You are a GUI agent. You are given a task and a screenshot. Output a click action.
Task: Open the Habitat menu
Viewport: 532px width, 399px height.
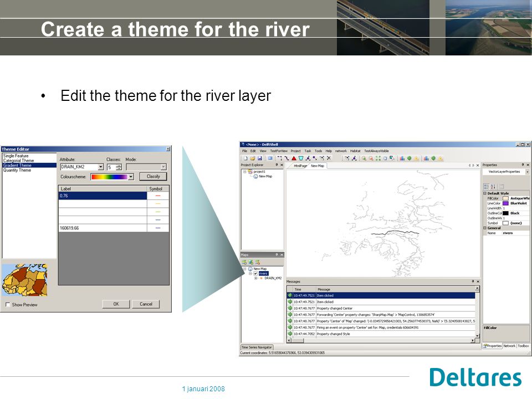(x=355, y=151)
